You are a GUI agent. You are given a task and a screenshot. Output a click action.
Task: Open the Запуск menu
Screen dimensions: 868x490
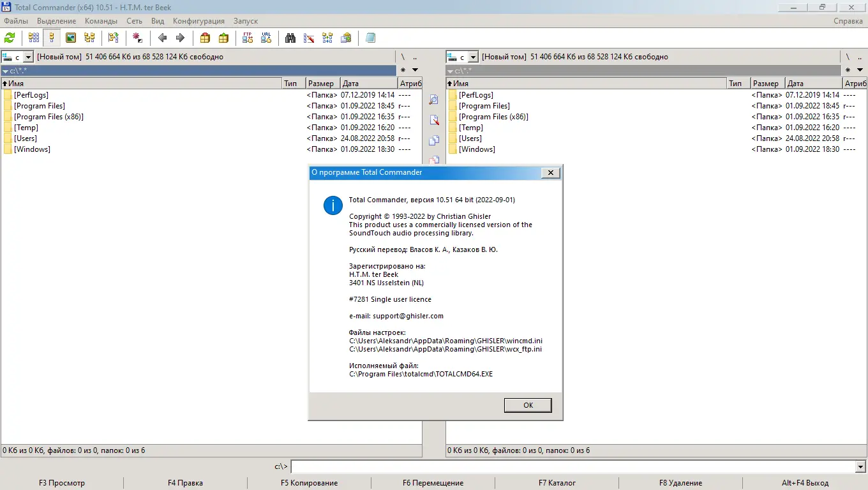(x=246, y=21)
